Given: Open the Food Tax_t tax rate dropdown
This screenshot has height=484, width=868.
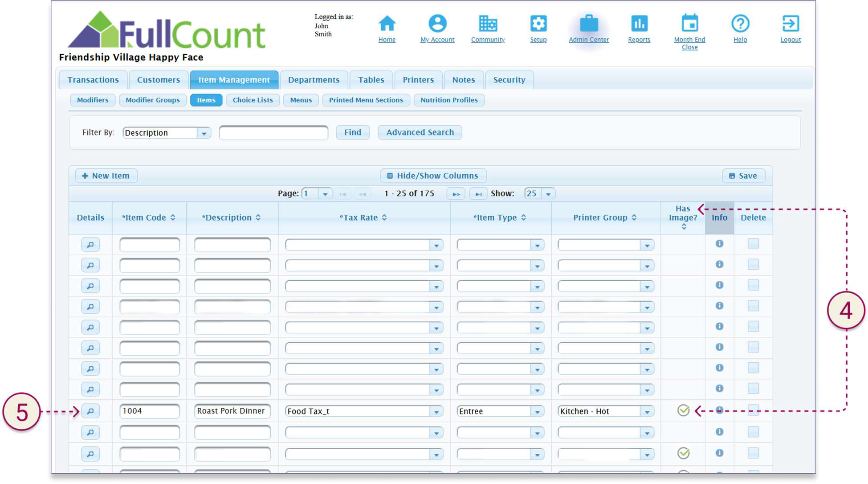Looking at the screenshot, I should pyautogui.click(x=436, y=411).
